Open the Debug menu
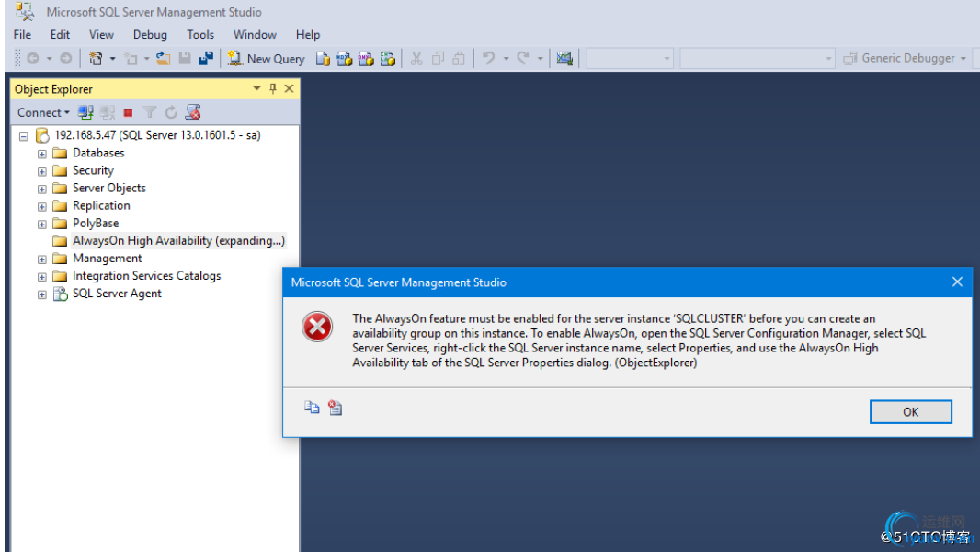Screen dimensions: 980x553 coord(150,34)
